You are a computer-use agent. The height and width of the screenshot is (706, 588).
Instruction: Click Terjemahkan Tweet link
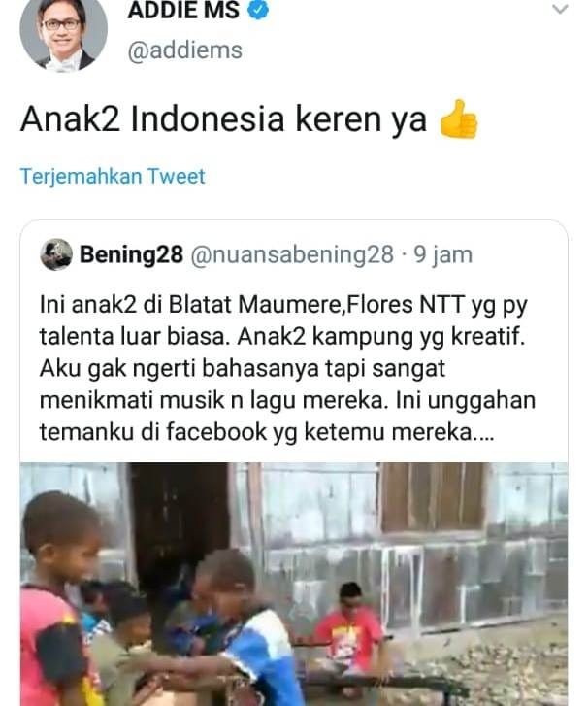(113, 176)
